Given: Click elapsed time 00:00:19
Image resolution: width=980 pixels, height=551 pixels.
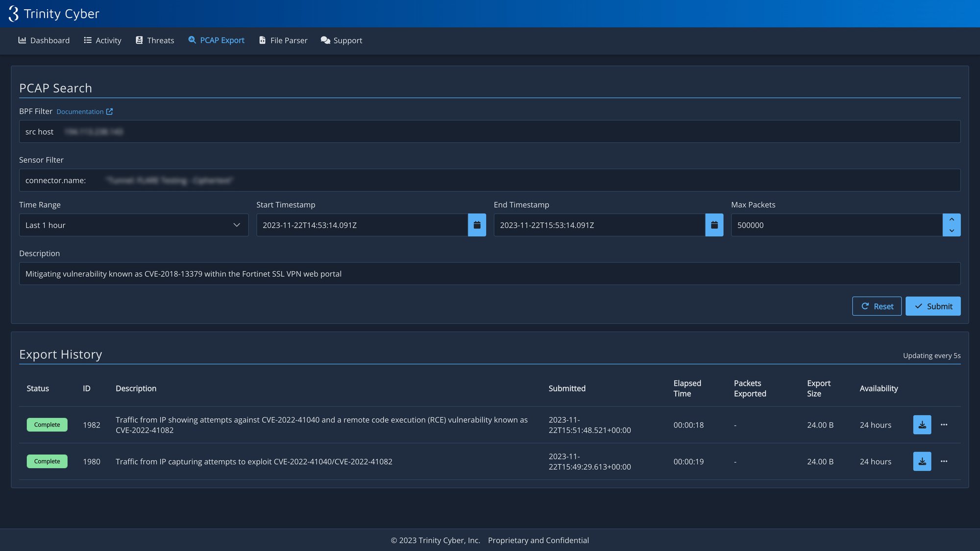Looking at the screenshot, I should (x=688, y=462).
